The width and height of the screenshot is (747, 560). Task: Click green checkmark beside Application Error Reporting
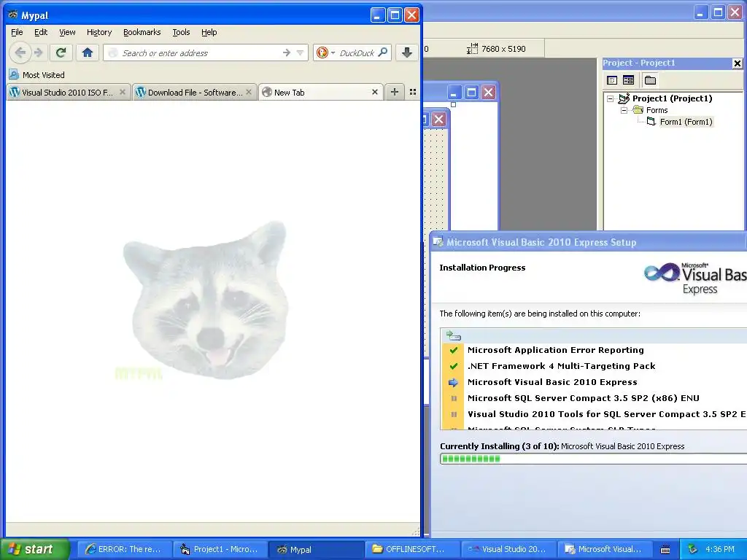454,350
